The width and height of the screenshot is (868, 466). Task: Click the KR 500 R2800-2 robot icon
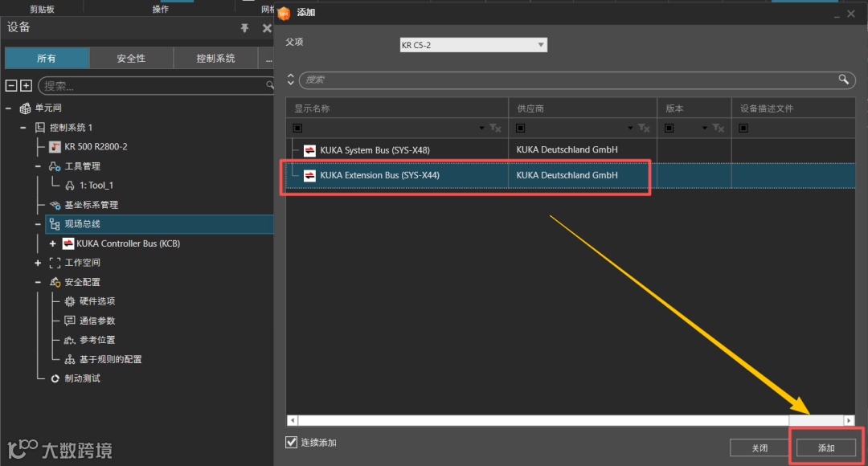55,147
